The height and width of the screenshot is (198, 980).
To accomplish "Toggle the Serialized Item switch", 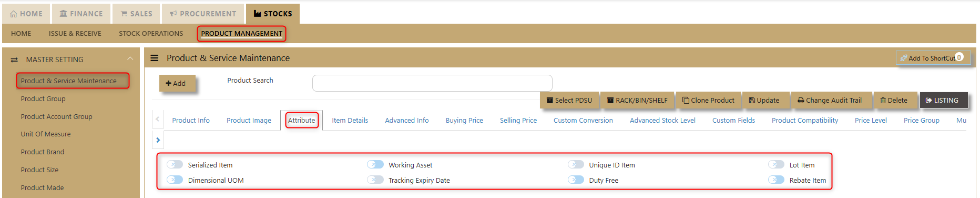I will 175,165.
